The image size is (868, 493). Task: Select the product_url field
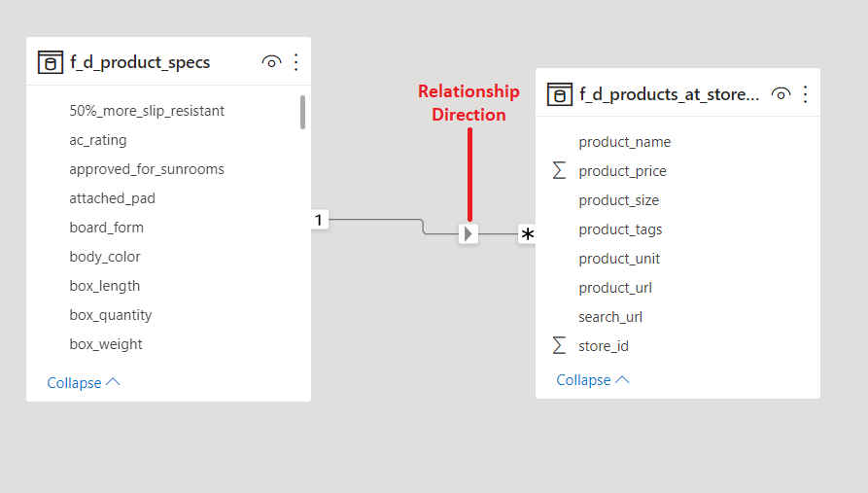(615, 288)
